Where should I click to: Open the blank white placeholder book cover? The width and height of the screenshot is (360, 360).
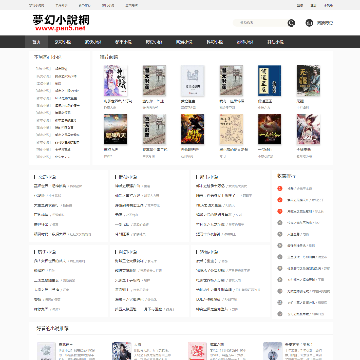tap(192, 81)
